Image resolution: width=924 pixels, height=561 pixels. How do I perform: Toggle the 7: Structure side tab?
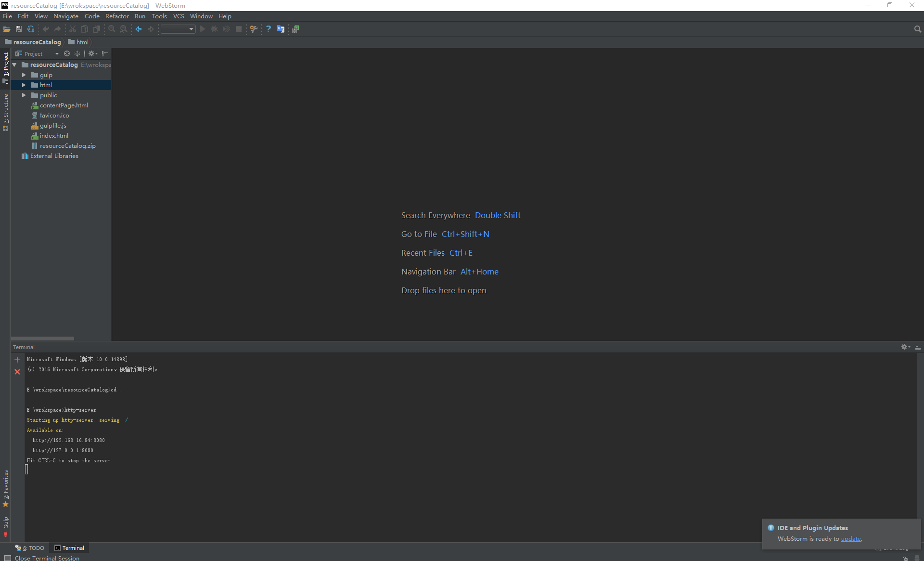[5, 113]
